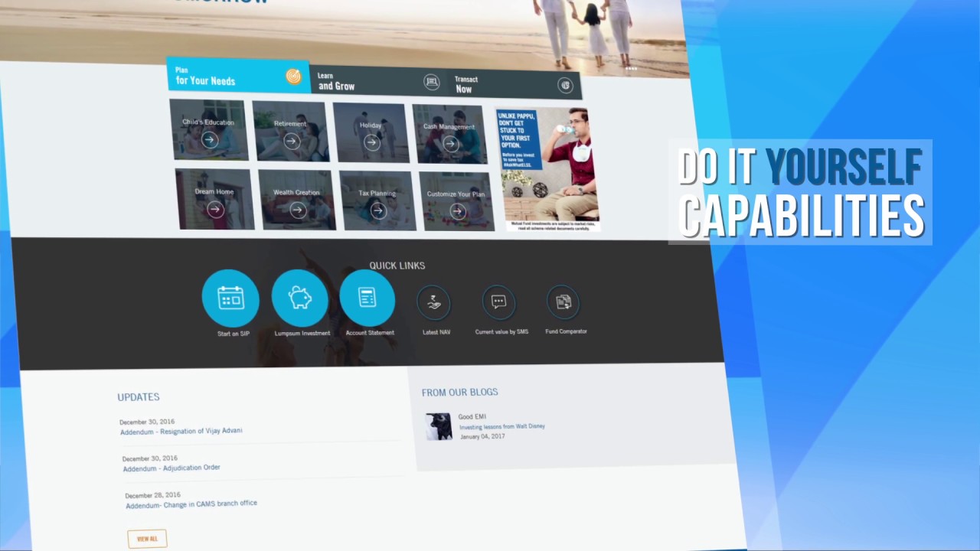Click the December 28, 2016 update date

pos(153,496)
